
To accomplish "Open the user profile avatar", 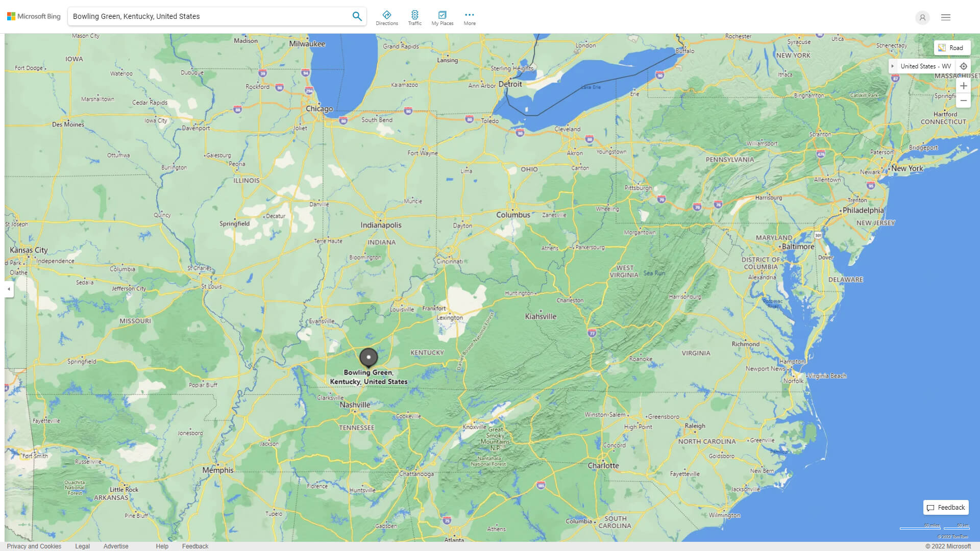I will coord(922,17).
